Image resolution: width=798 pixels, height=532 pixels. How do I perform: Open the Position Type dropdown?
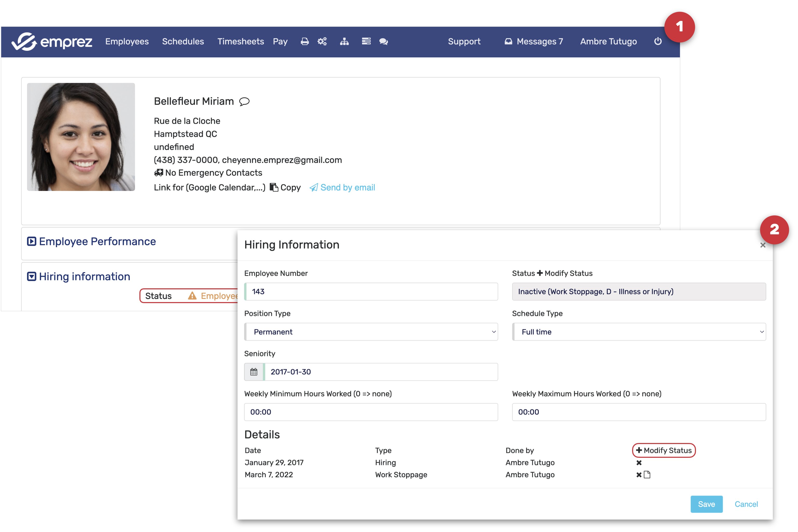point(371,332)
